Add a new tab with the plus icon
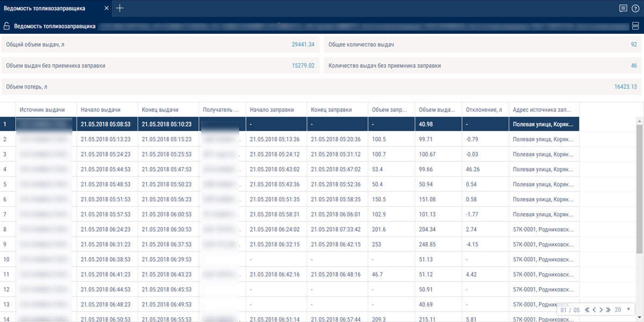The height and width of the screenshot is (322, 644). point(120,8)
